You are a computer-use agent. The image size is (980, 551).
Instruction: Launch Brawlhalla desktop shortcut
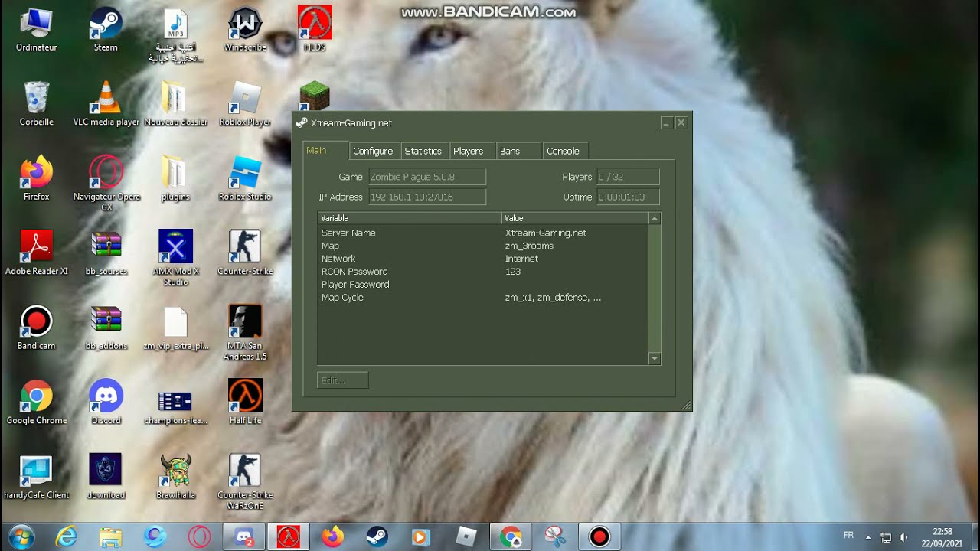tap(175, 477)
